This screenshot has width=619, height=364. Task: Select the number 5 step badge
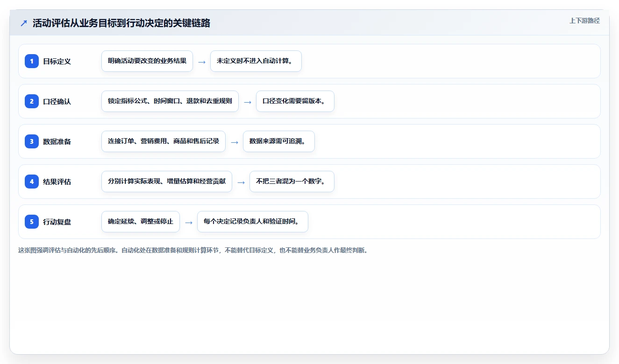[32, 222]
